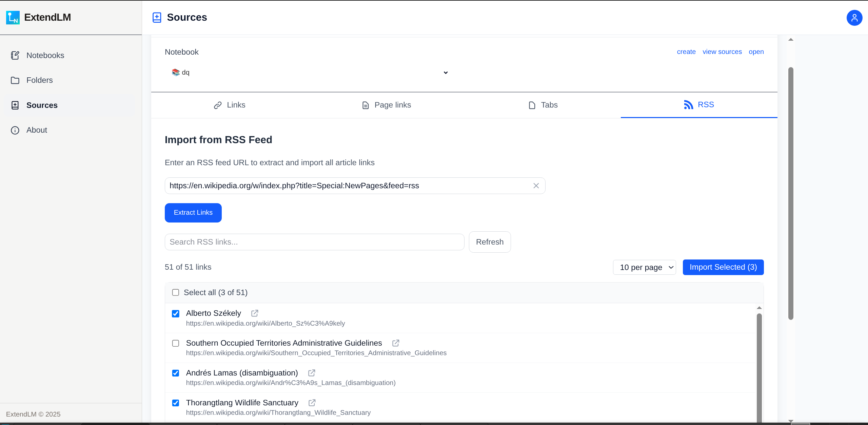Viewport: 868px width, 425px height.
Task: Click the Notebooks sidebar icon
Action: [15, 55]
